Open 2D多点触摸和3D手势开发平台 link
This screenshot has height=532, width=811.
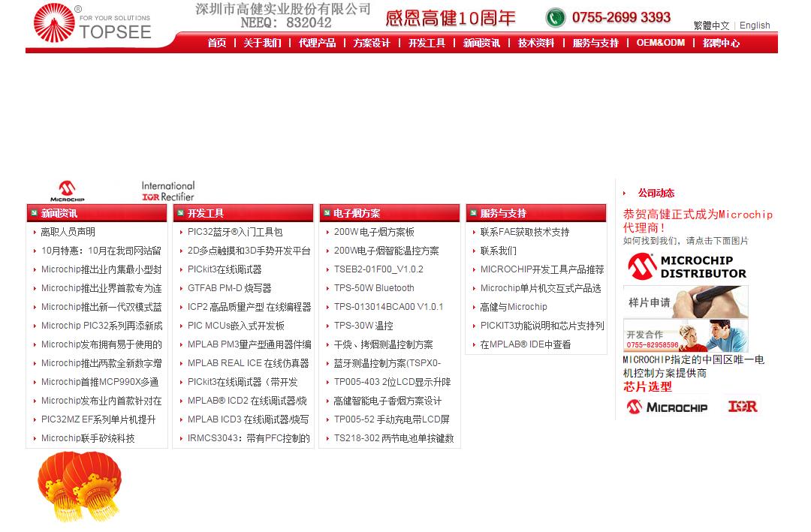[249, 251]
